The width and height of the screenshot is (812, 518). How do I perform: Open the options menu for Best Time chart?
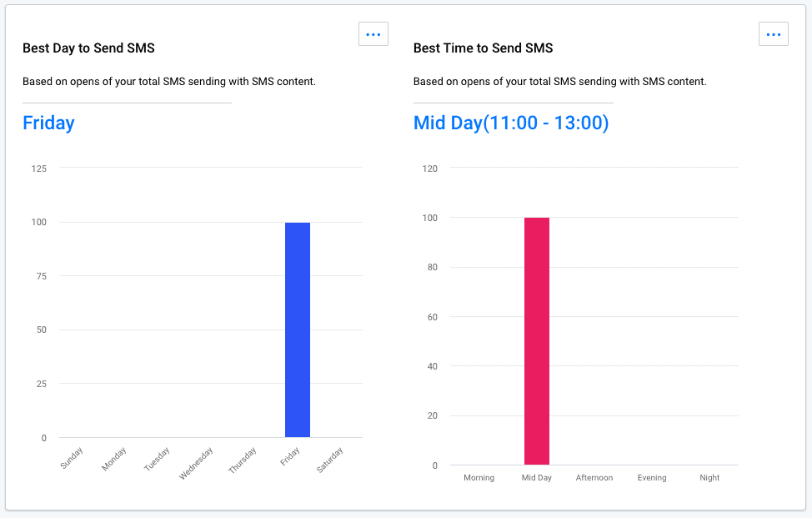773,33
